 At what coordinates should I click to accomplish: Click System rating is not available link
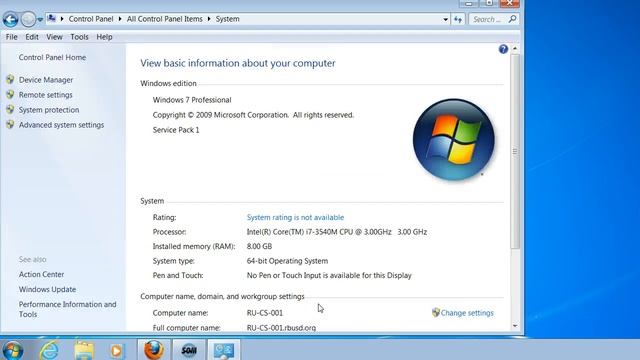point(295,217)
